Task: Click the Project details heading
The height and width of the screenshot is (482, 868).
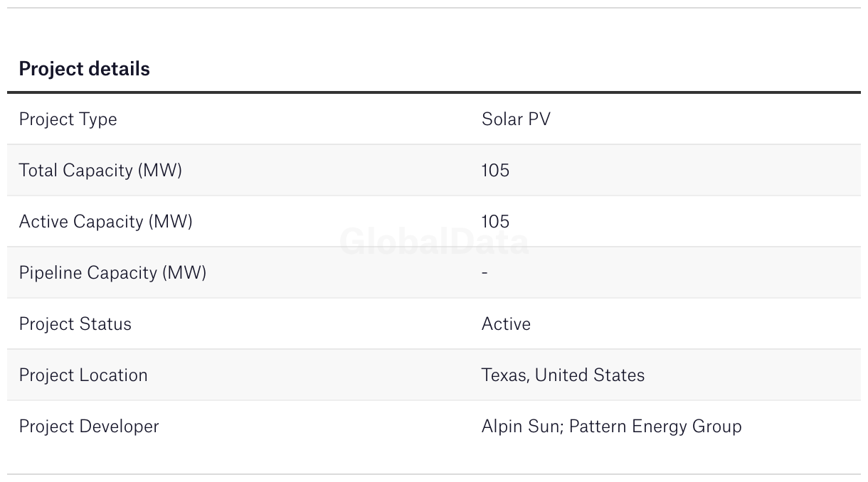Action: (84, 69)
